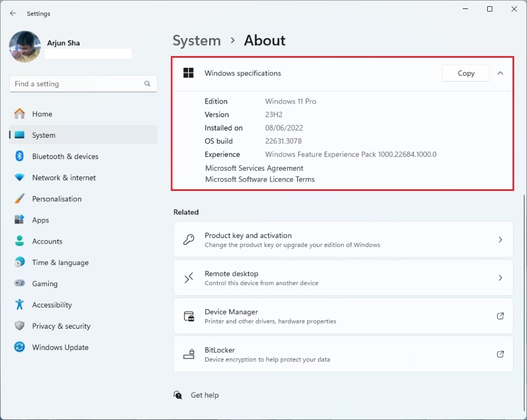Collapse the Windows specifications section
This screenshot has height=420, width=527.
coord(500,73)
